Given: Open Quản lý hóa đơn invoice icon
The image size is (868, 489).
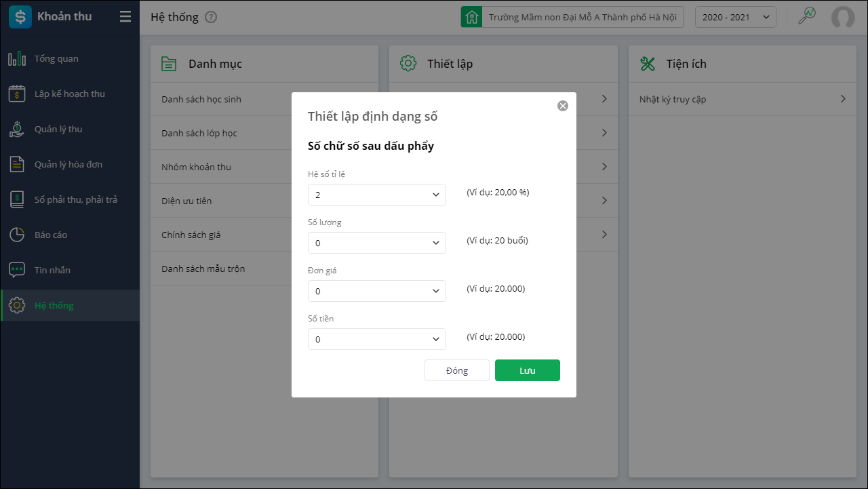Looking at the screenshot, I should [x=17, y=164].
